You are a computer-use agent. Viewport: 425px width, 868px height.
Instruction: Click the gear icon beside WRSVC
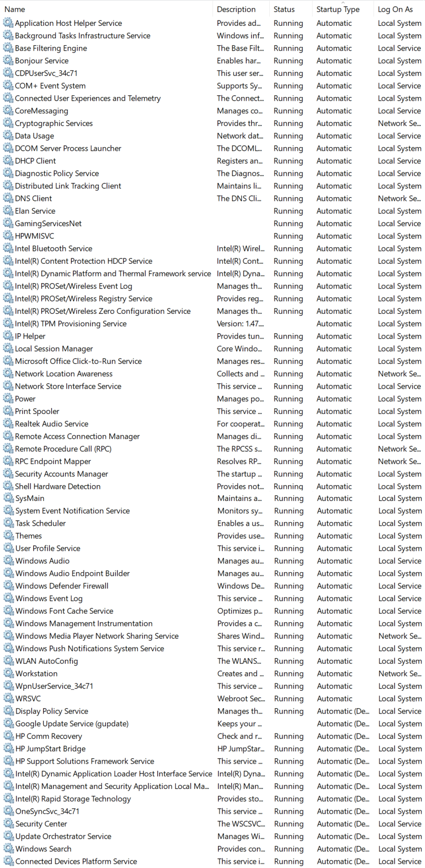click(x=8, y=699)
